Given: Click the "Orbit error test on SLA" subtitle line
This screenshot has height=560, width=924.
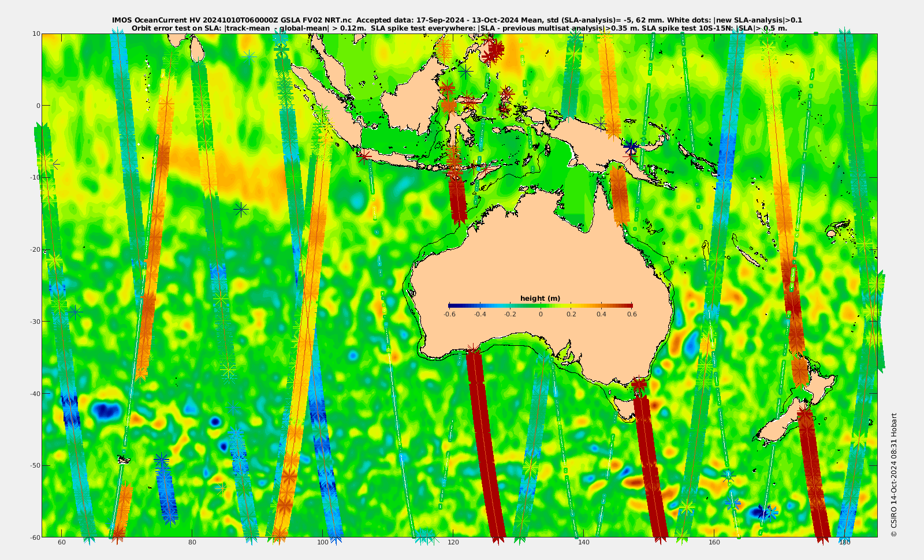Looking at the screenshot, I should click(459, 28).
